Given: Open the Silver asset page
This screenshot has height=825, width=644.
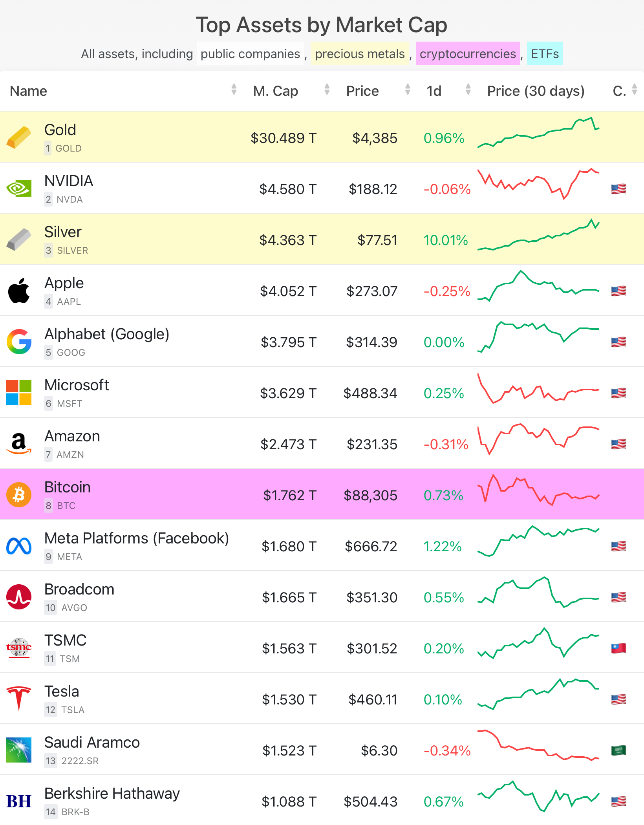Looking at the screenshot, I should (63, 232).
